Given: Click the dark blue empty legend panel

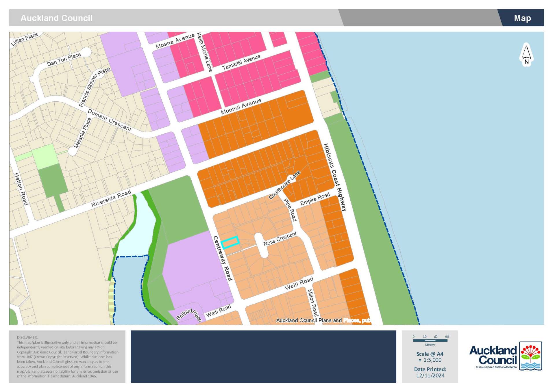Looking at the screenshot, I should tap(263, 356).
